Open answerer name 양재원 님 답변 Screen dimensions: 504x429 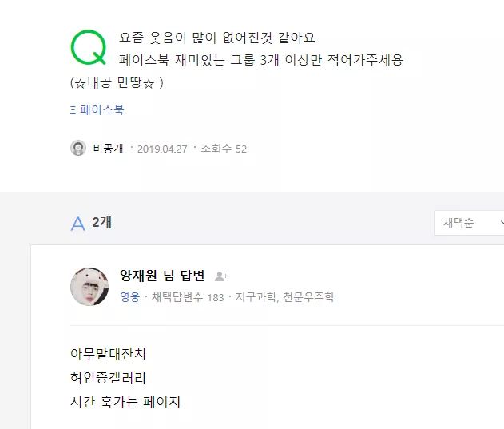click(x=162, y=276)
